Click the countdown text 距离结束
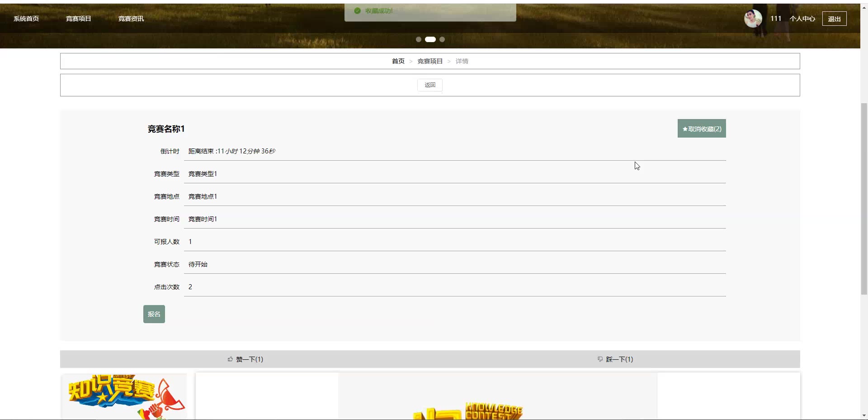 232,151
